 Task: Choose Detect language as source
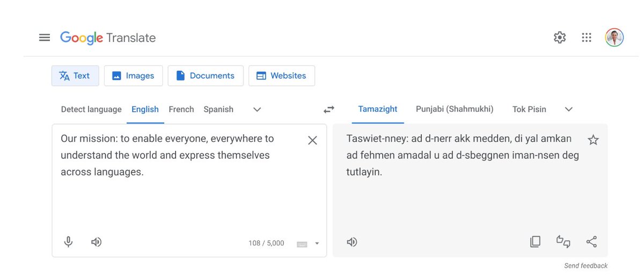click(x=91, y=109)
